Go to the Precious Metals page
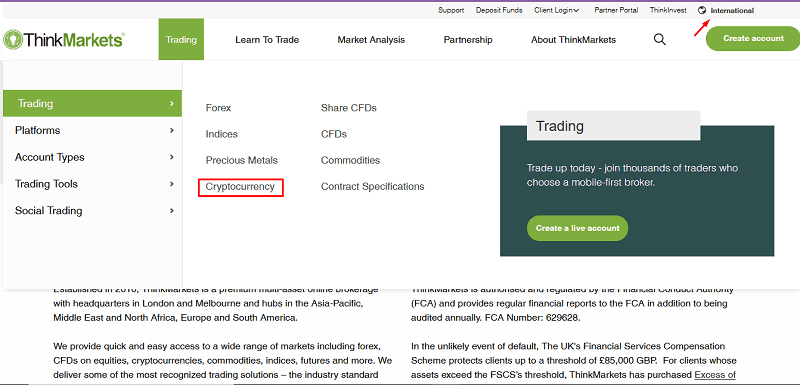Screen dimensions: 800x385 click(241, 160)
